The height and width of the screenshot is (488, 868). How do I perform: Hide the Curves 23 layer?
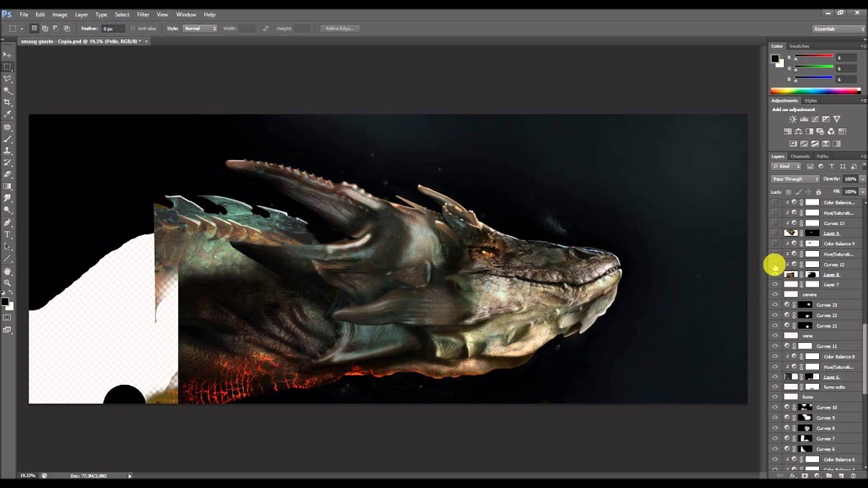tap(775, 305)
